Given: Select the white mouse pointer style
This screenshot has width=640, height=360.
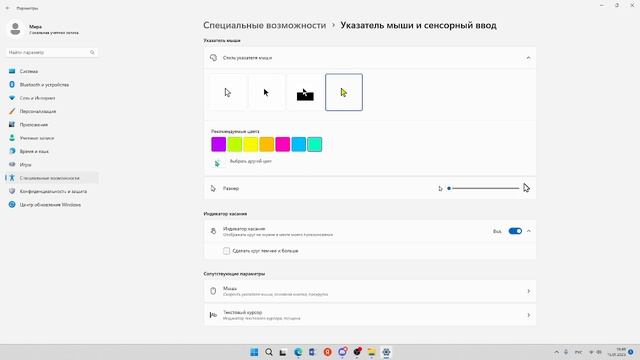Looking at the screenshot, I should (x=228, y=92).
